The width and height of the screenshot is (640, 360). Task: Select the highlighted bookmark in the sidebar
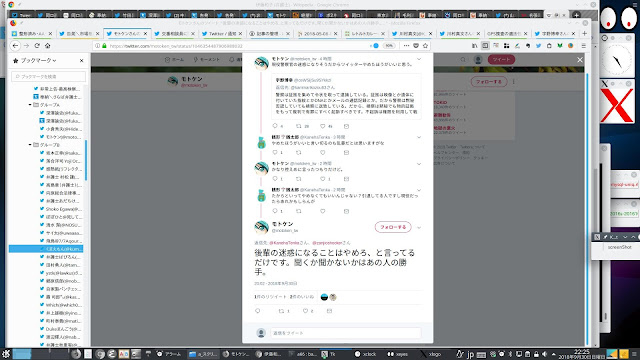tap(46, 249)
